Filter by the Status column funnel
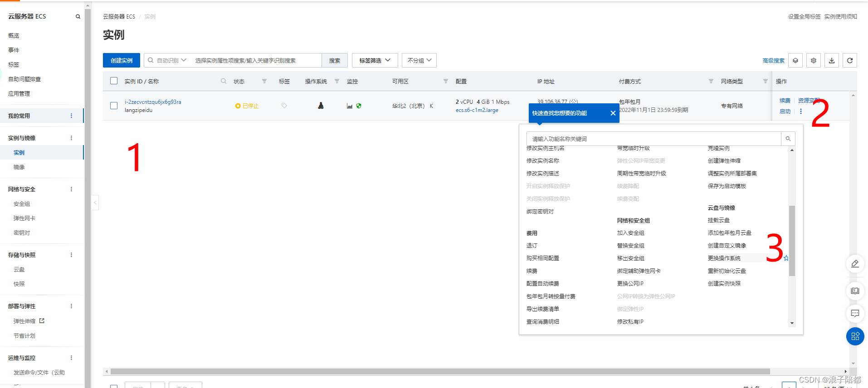 coord(264,81)
